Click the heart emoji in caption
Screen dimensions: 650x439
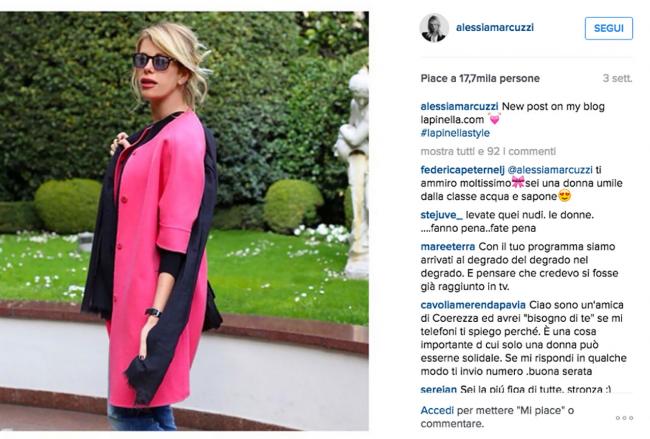(x=495, y=119)
